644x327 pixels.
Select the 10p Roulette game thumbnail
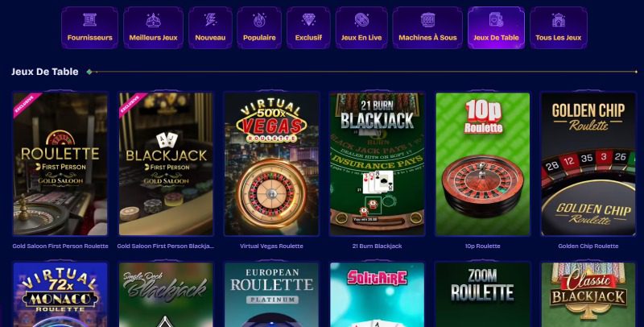[482, 164]
